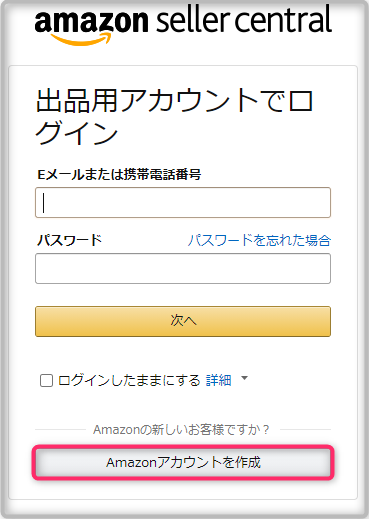Screen dimensions: 369x519
Task: Click the yellow 次へ button
Action: pos(183,321)
